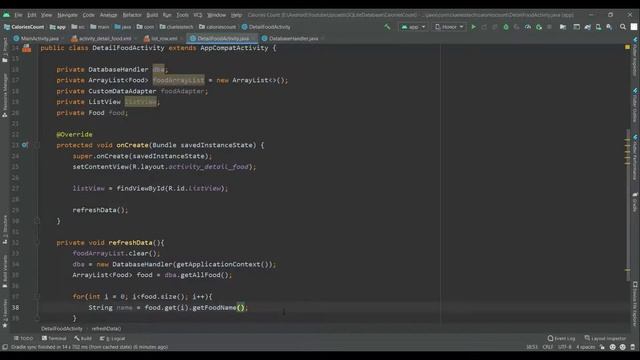Switch to MainActivity.java tab
The width and height of the screenshot is (640, 360).
coord(37,38)
